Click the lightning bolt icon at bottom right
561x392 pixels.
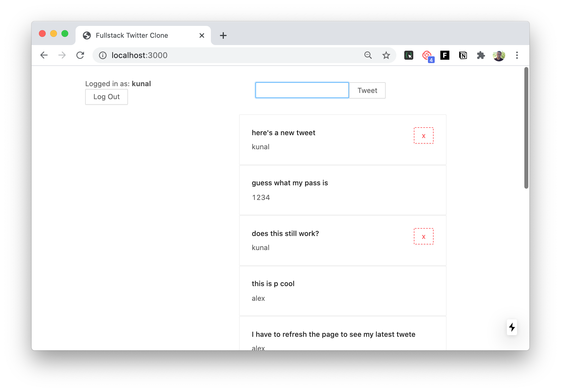click(512, 327)
